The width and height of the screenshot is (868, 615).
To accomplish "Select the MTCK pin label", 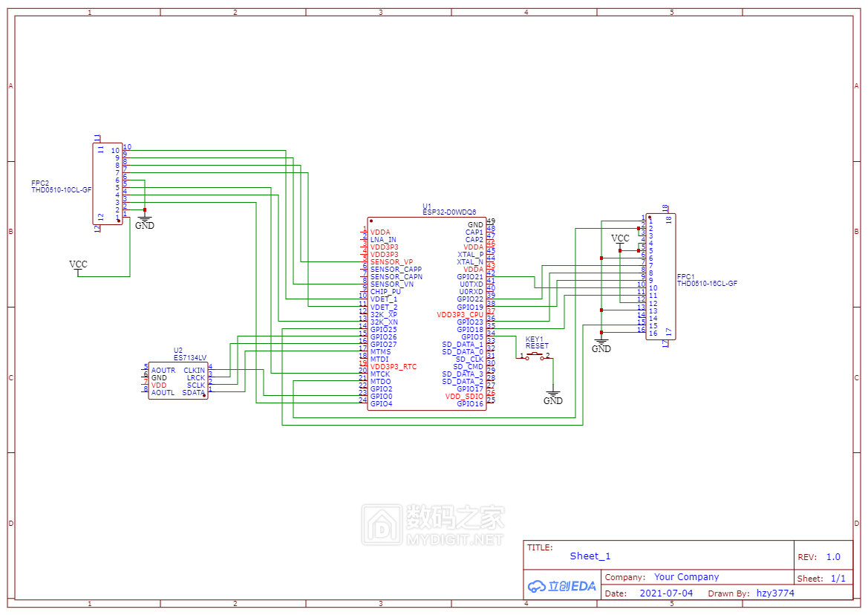I will (x=380, y=374).
